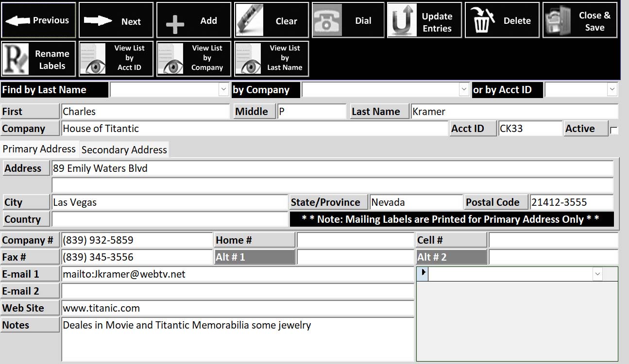Click the Dial telephone icon
The image size is (629, 364).
pos(327,20)
